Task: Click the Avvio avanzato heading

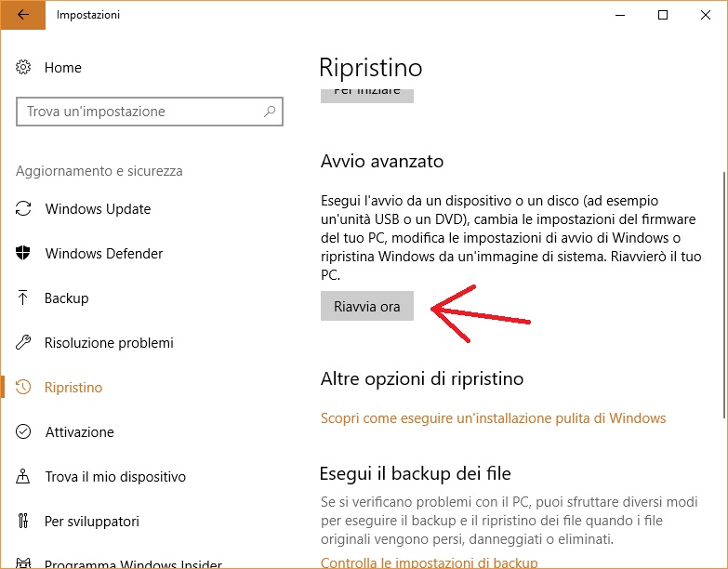Action: (x=381, y=161)
